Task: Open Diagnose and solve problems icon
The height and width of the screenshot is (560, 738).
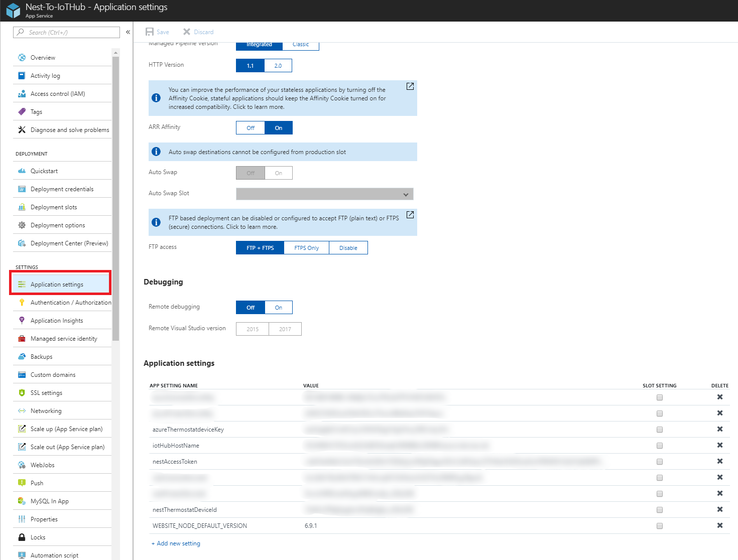Action: tap(22, 130)
